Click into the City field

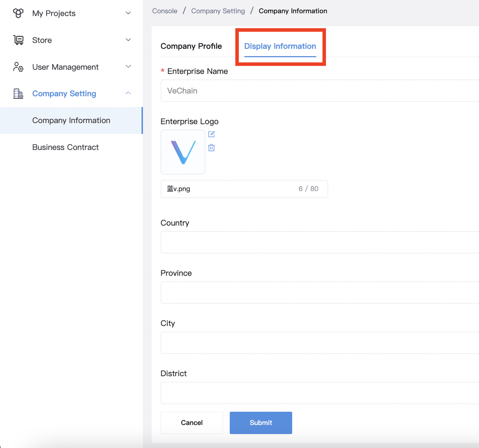(x=320, y=342)
